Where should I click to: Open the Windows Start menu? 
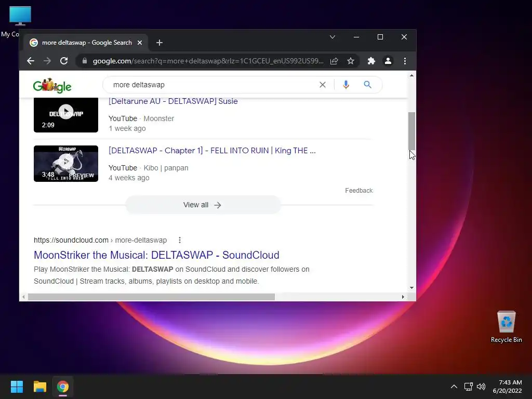[x=17, y=387]
